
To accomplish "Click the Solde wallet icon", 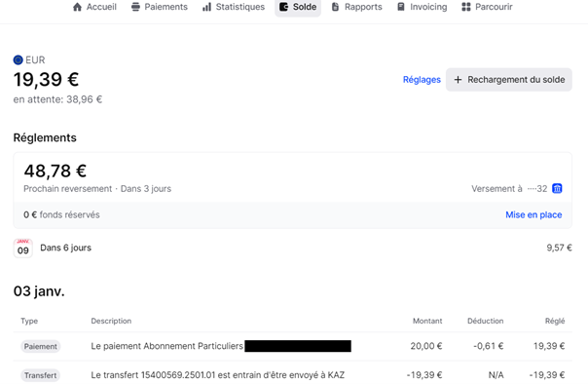I will (284, 7).
